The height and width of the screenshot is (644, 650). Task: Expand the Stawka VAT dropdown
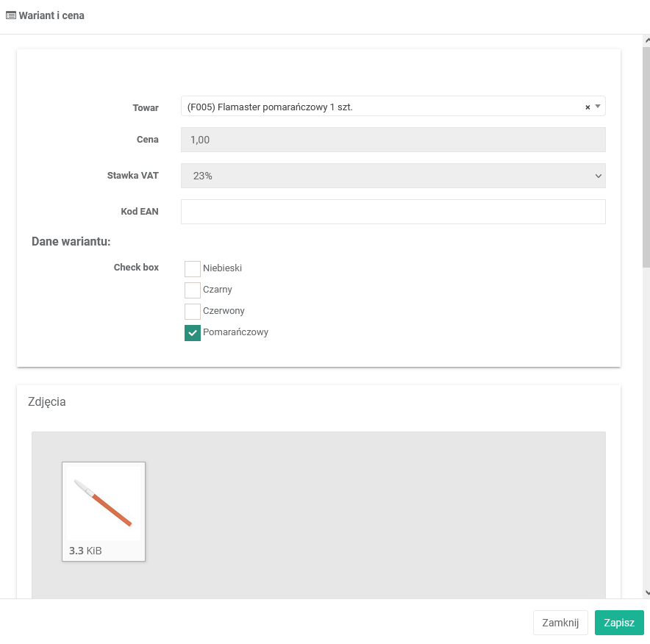393,176
